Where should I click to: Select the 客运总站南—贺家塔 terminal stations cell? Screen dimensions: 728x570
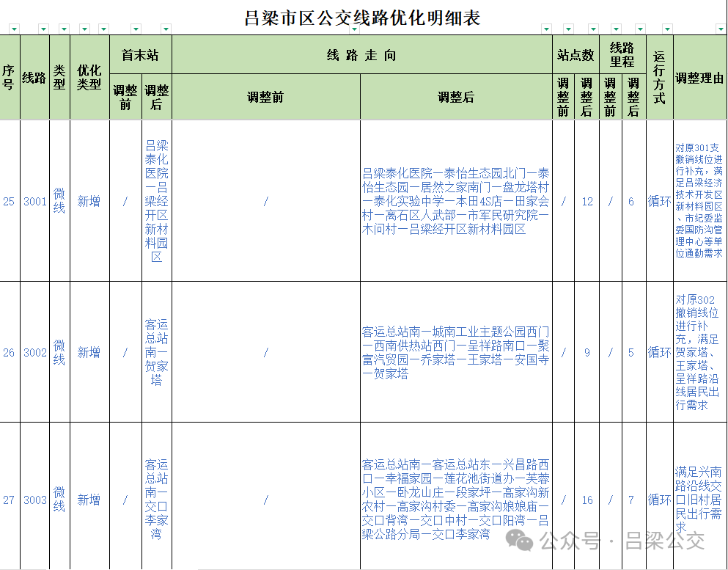(x=156, y=352)
